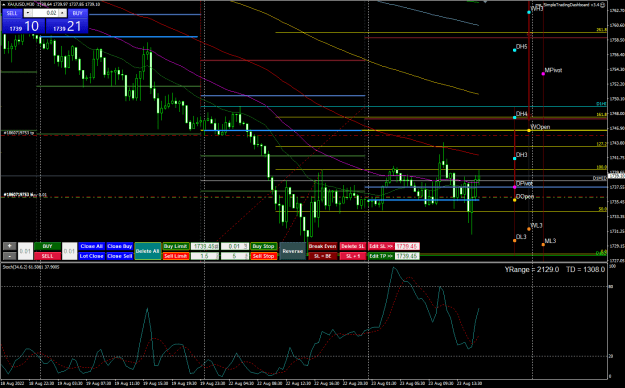Click the one-click SELL button at top left
This screenshot has height=388, width=625.
click(x=12, y=13)
